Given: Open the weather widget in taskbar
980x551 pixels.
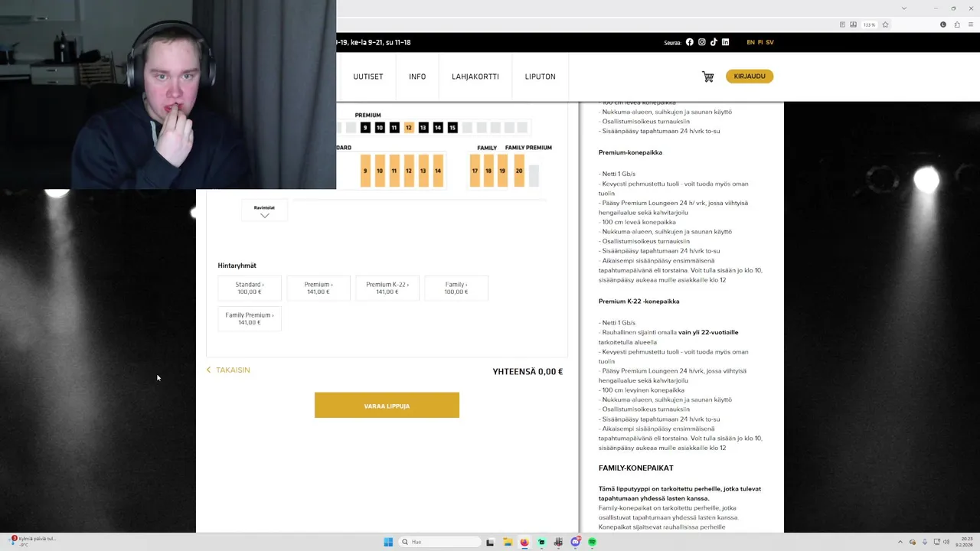Looking at the screenshot, I should coord(32,540).
